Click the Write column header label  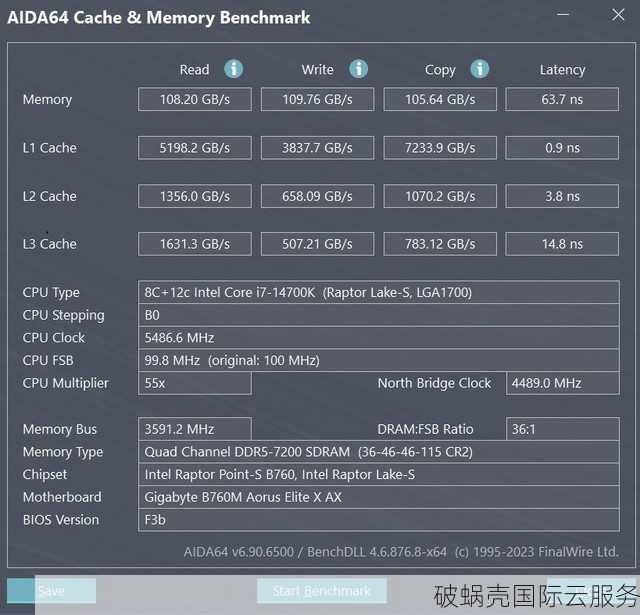click(318, 70)
